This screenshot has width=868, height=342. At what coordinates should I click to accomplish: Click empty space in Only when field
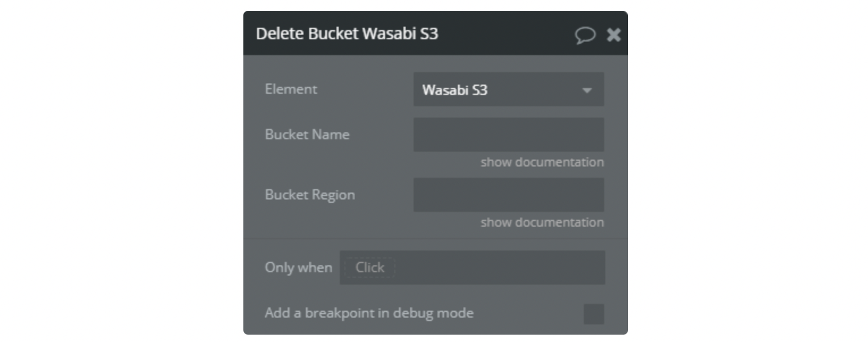[x=499, y=268]
